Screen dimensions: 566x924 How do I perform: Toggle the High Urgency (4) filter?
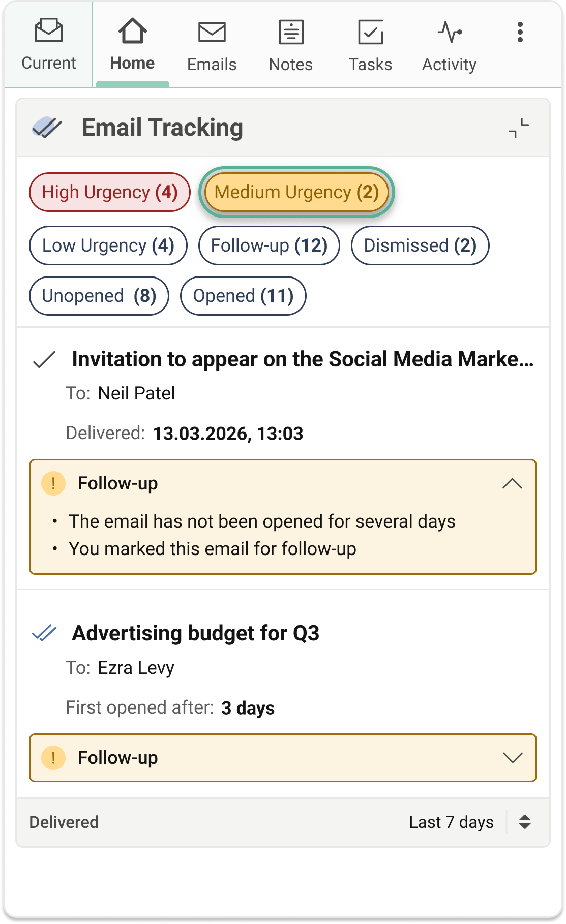(x=110, y=192)
